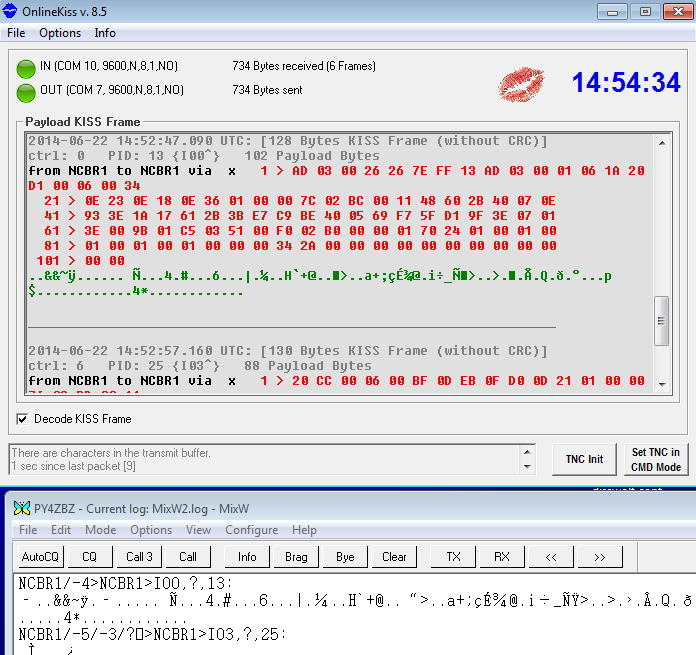Open the MixW View menu
696x655 pixels.
[x=198, y=530]
